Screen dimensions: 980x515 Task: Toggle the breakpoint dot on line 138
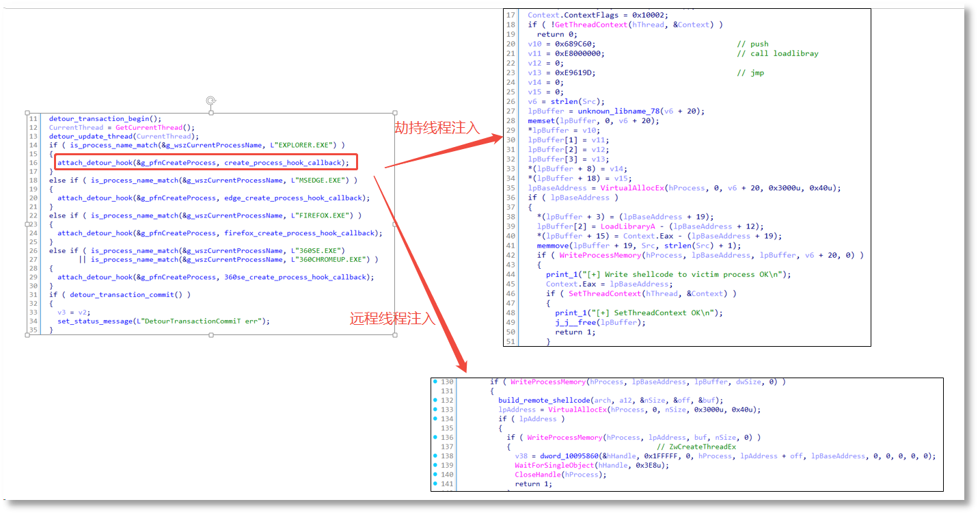click(435, 455)
